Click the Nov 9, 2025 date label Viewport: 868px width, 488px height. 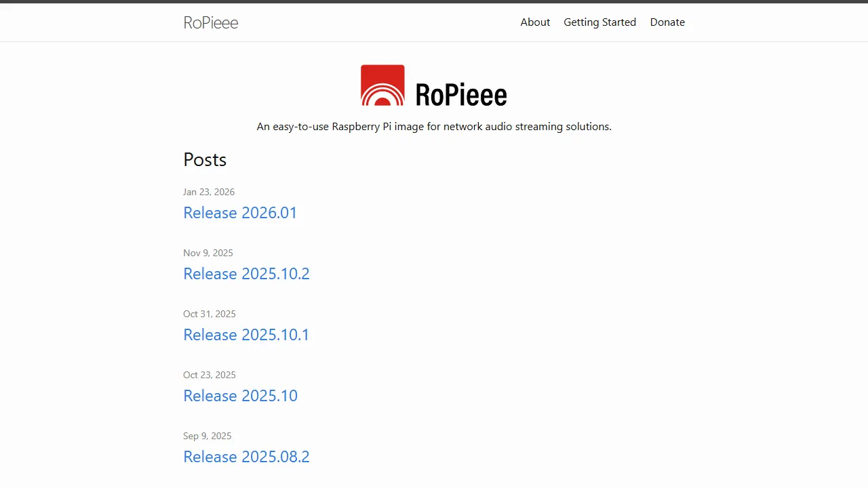(208, 253)
